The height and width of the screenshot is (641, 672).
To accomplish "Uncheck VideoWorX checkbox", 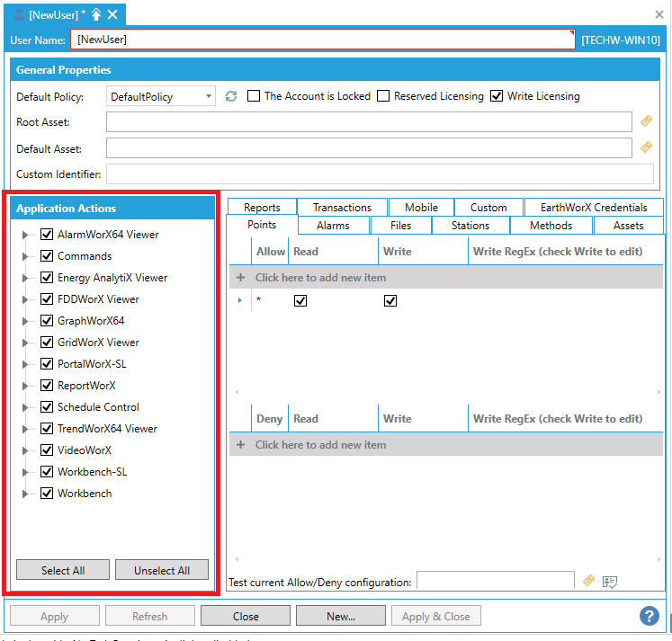I will 47,450.
